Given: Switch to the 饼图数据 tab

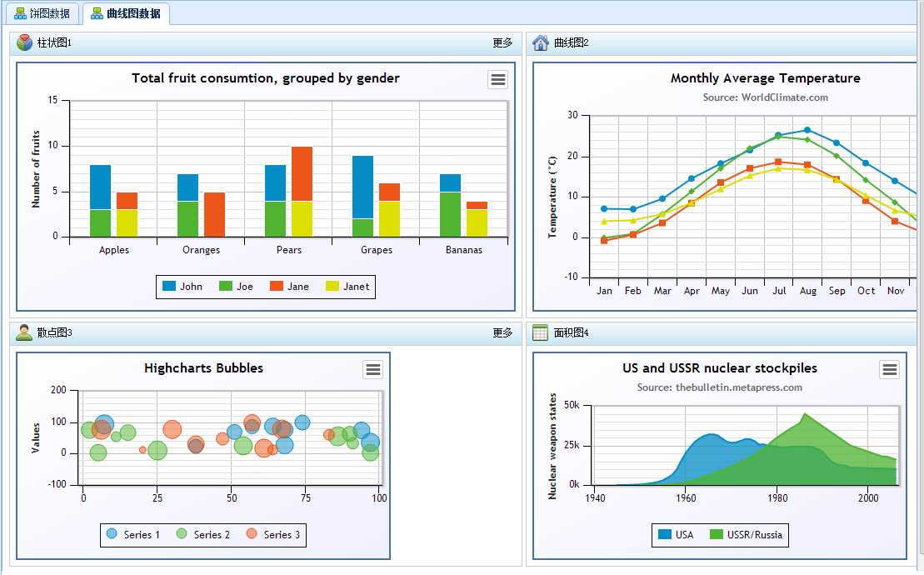Looking at the screenshot, I should 42,13.
